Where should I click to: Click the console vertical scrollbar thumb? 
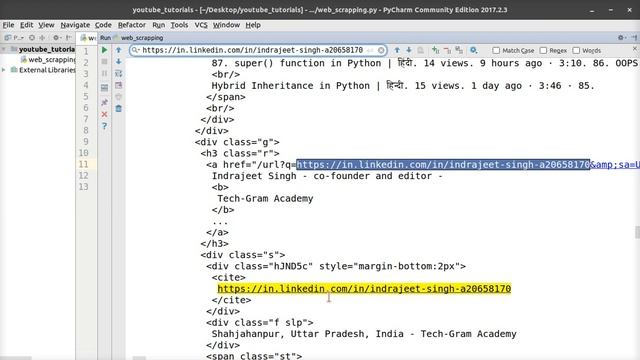637,232
